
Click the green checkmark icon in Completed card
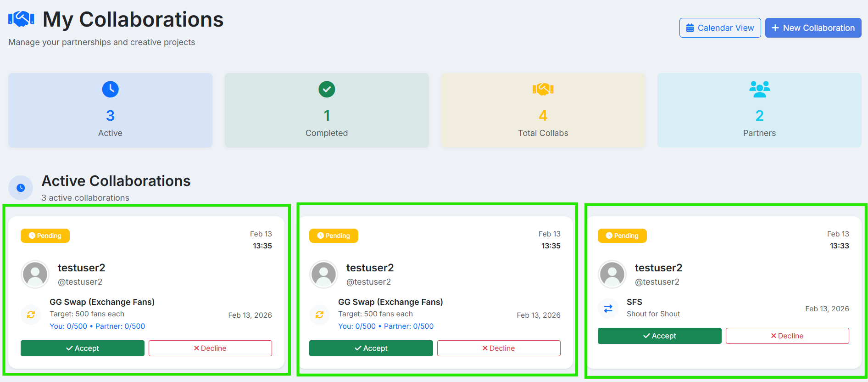tap(327, 89)
